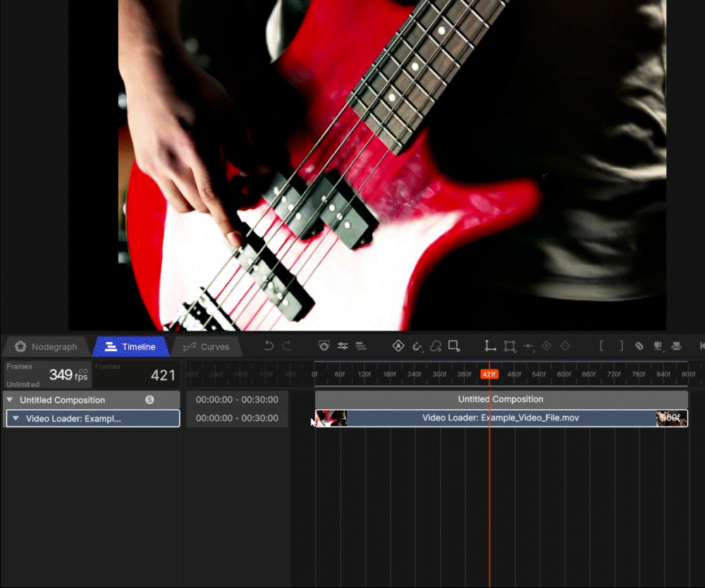Click the right bracket out-point icon
The width and height of the screenshot is (705, 588).
[621, 346]
